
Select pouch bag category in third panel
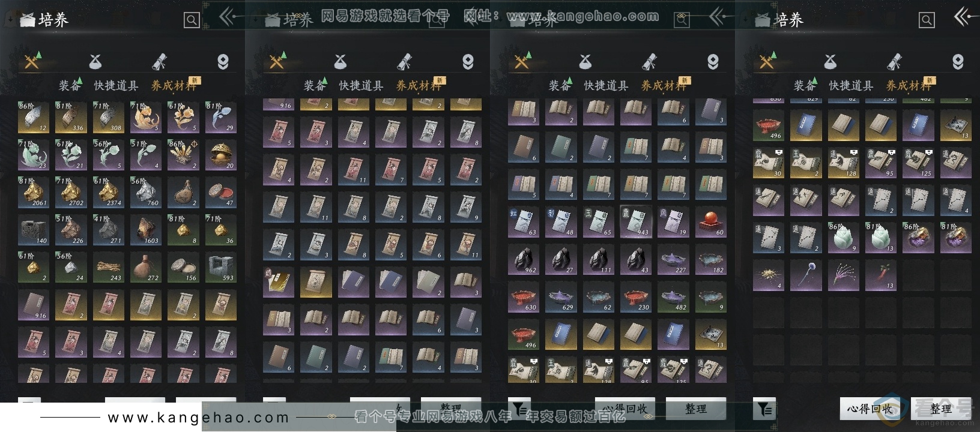585,61
